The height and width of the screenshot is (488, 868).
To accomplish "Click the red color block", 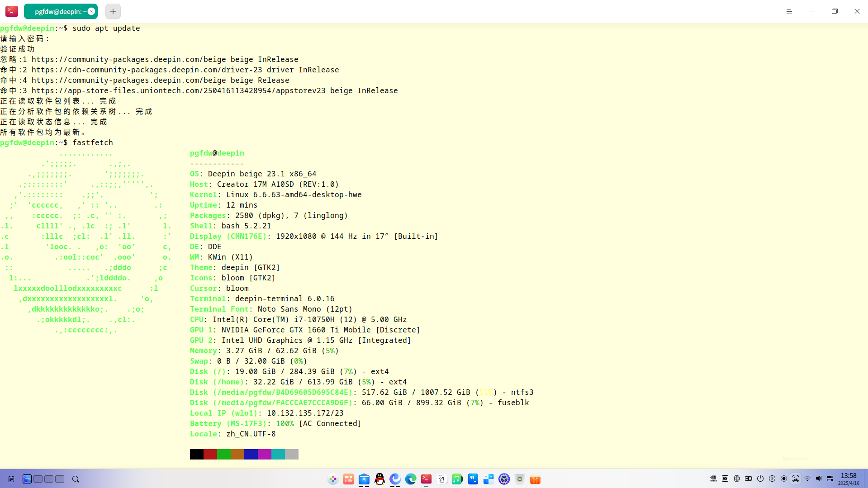I will tap(210, 454).
